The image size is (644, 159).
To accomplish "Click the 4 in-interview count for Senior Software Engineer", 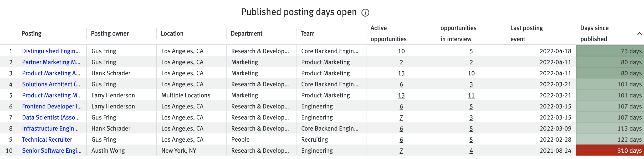I will [x=471, y=151].
